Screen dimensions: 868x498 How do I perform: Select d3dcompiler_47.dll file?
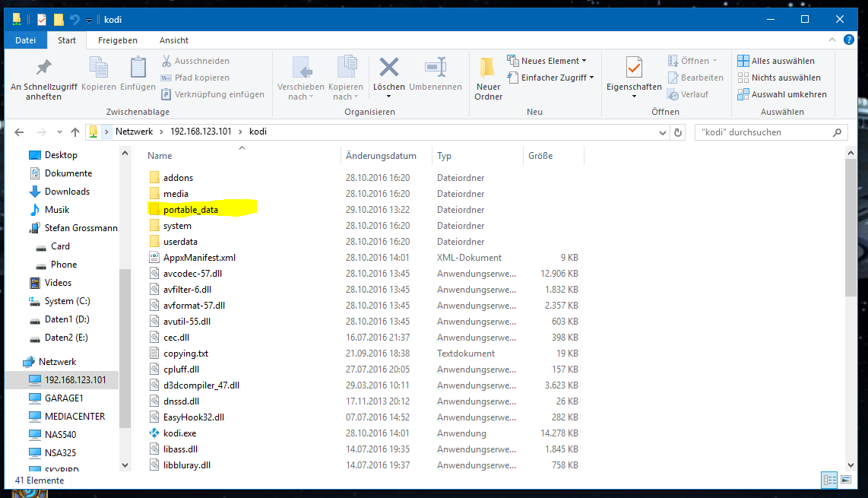coord(201,385)
